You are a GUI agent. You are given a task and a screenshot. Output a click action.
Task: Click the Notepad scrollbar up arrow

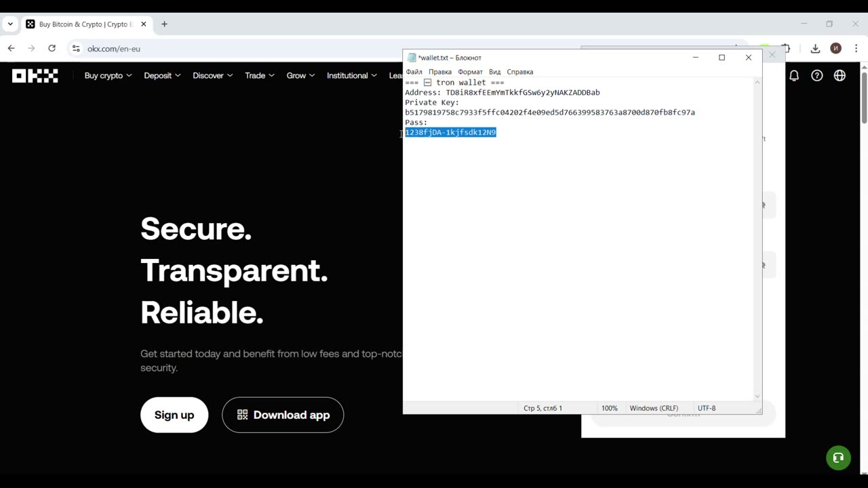(757, 82)
